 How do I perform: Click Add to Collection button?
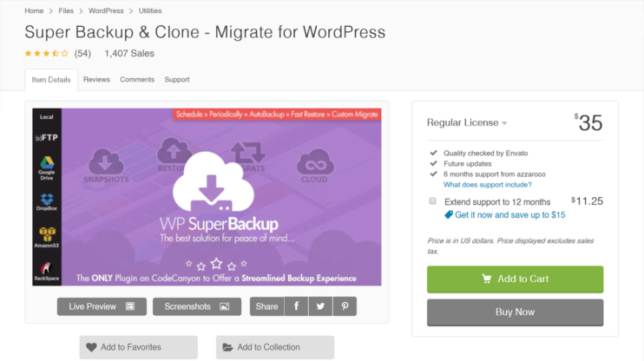pyautogui.click(x=275, y=347)
